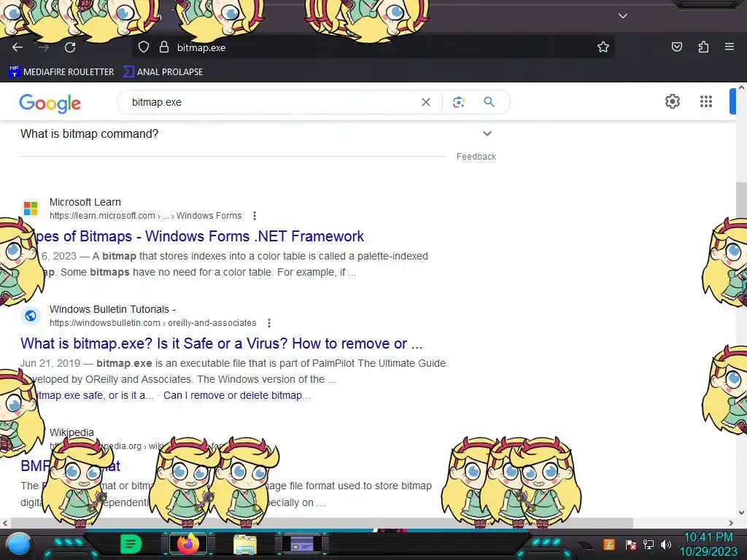This screenshot has width=747, height=560.
Task: Open the MEDIAFIRE ROULETTER bookmark
Action: point(61,72)
